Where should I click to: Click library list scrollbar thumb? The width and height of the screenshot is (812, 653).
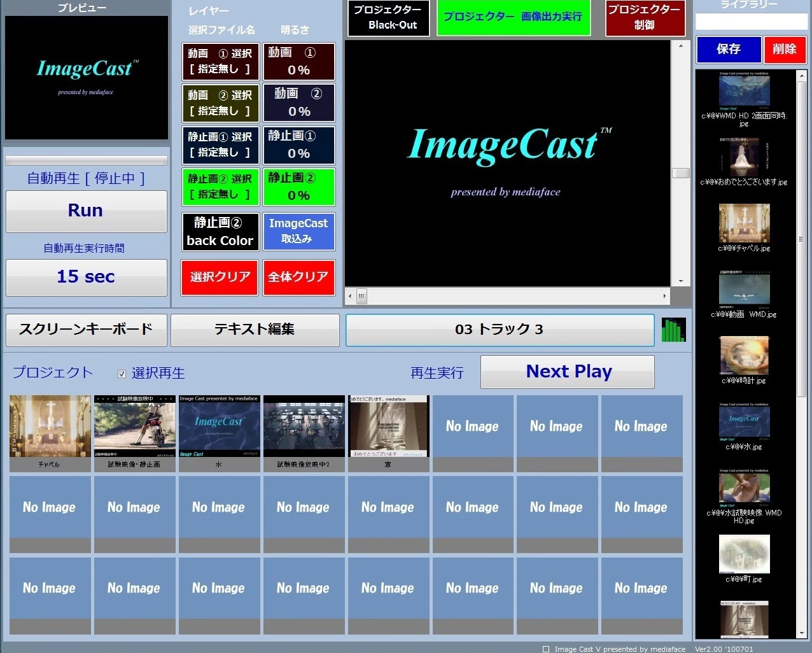pos(802,239)
